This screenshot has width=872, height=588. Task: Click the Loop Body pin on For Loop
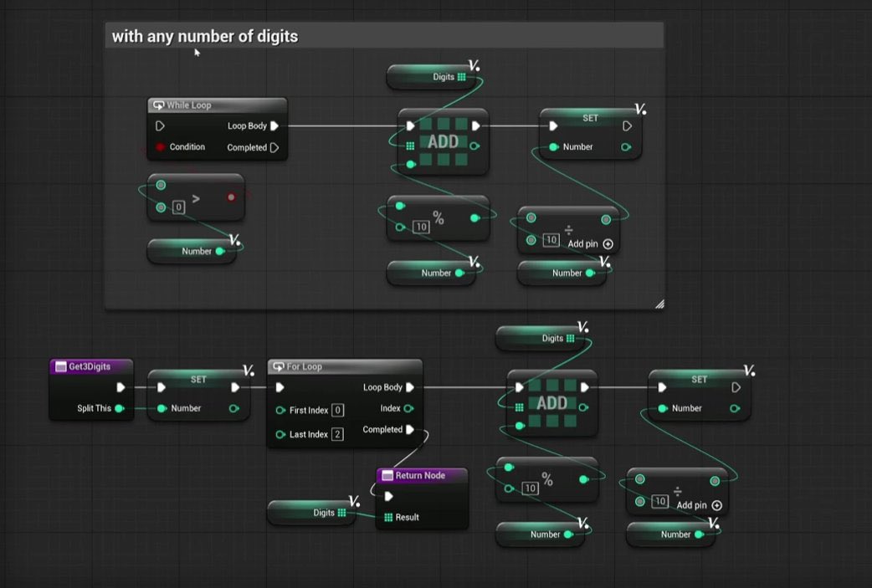coord(410,387)
